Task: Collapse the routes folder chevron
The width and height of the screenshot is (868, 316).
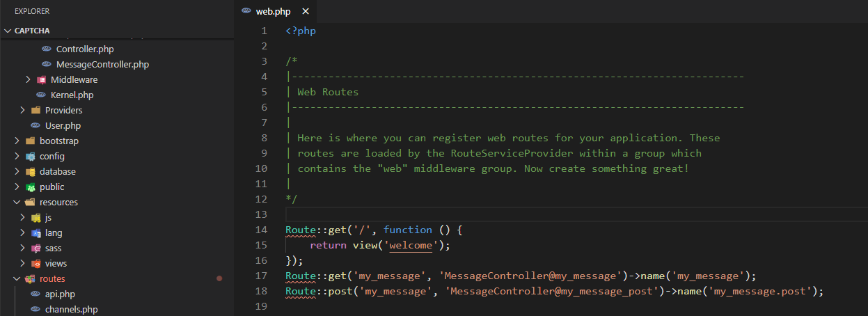Action: (x=17, y=278)
